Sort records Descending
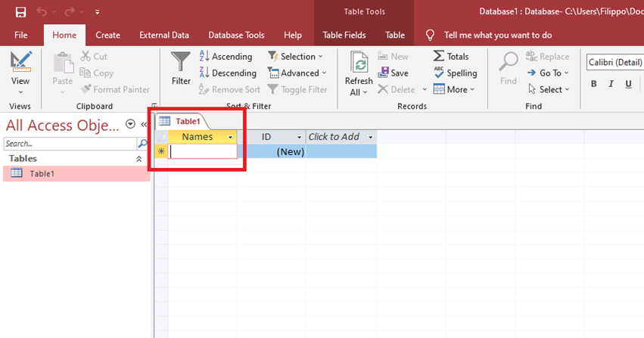Image resolution: width=644 pixels, height=338 pixels. 228,73
